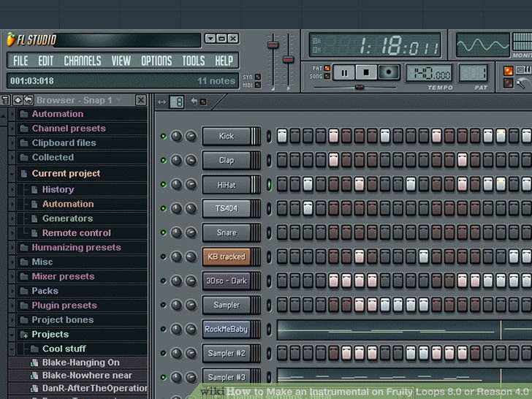Open the VIEW menu
The image size is (532, 399).
[121, 61]
